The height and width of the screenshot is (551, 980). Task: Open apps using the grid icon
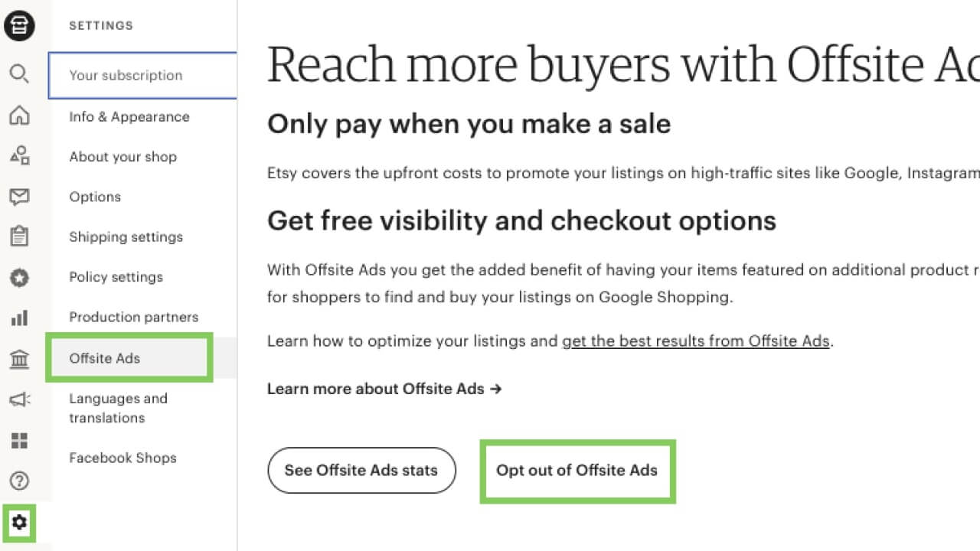(19, 440)
